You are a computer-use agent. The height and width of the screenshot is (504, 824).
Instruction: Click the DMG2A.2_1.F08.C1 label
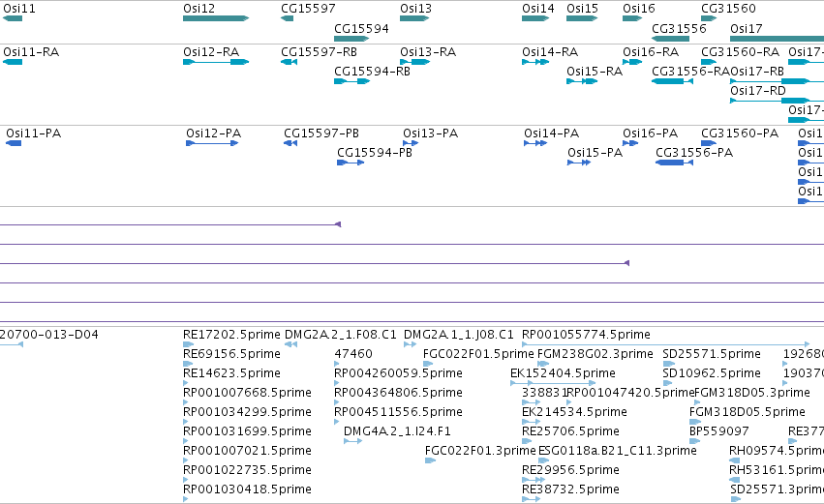(341, 335)
